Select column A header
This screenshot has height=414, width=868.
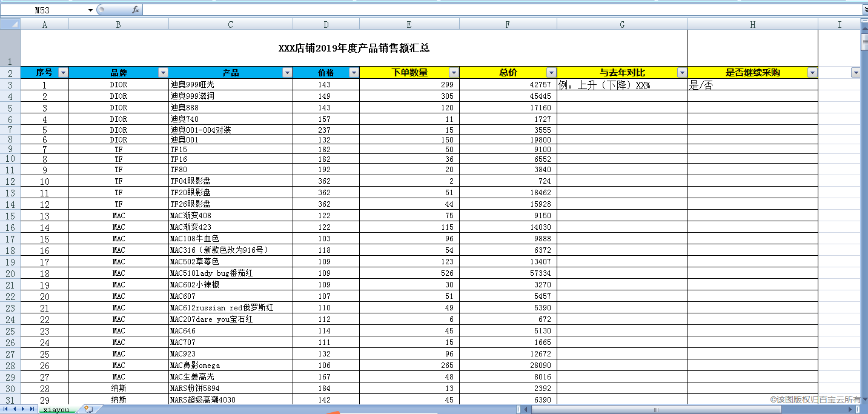(x=45, y=24)
